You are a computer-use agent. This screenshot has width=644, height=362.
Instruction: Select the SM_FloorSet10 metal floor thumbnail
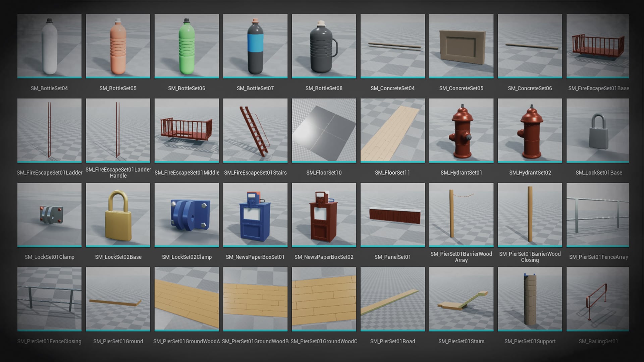click(x=324, y=131)
